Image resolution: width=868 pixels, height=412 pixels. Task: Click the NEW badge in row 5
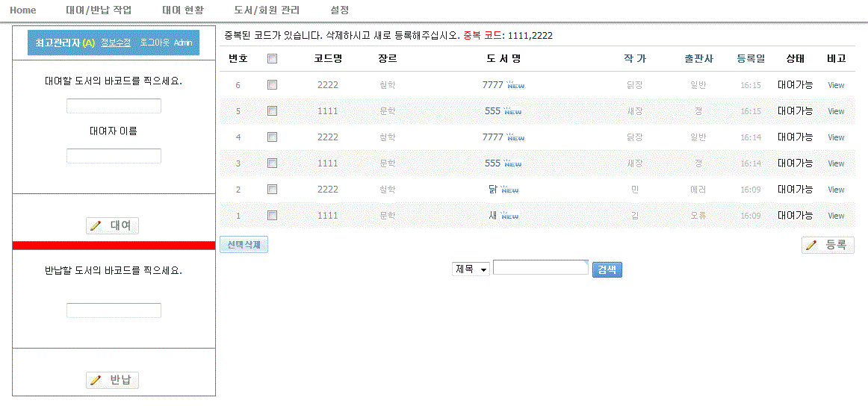click(x=512, y=110)
